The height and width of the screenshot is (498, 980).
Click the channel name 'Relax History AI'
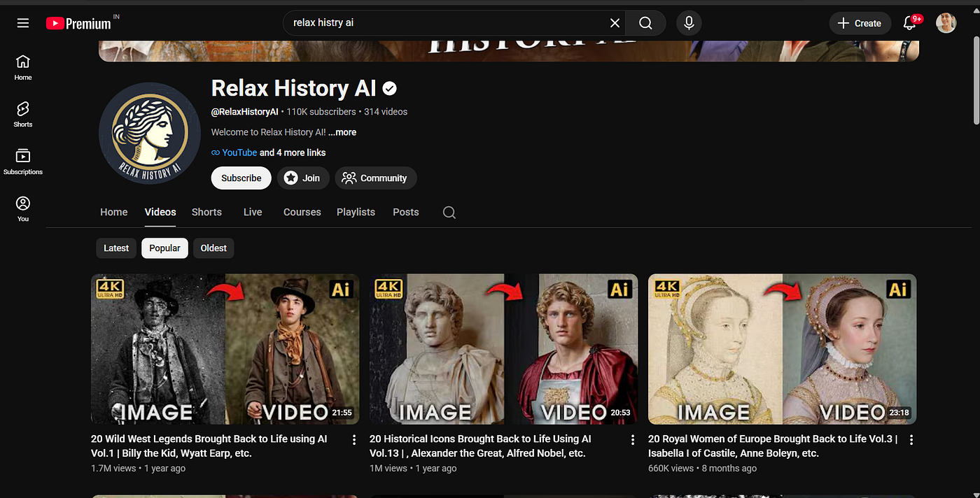click(x=294, y=89)
